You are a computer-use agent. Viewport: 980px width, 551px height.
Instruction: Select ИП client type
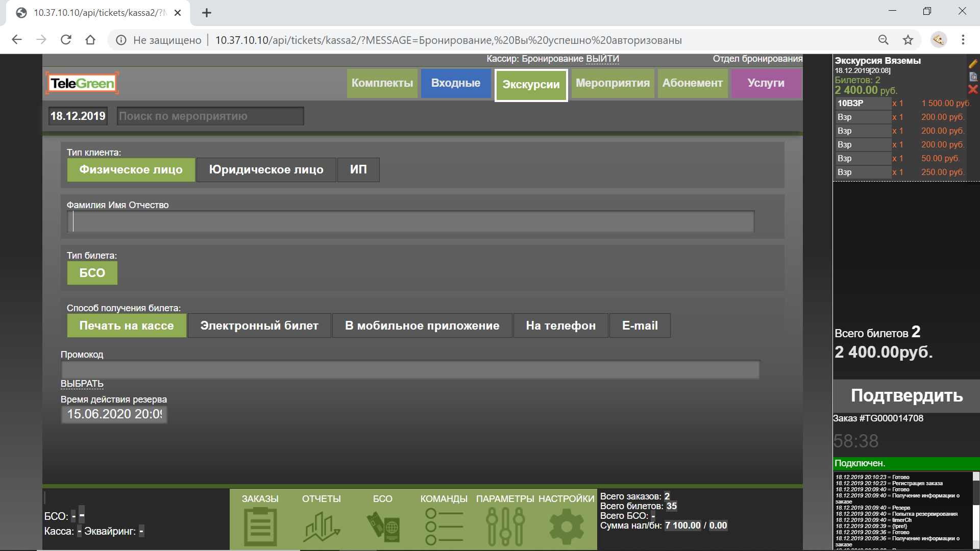(x=358, y=170)
